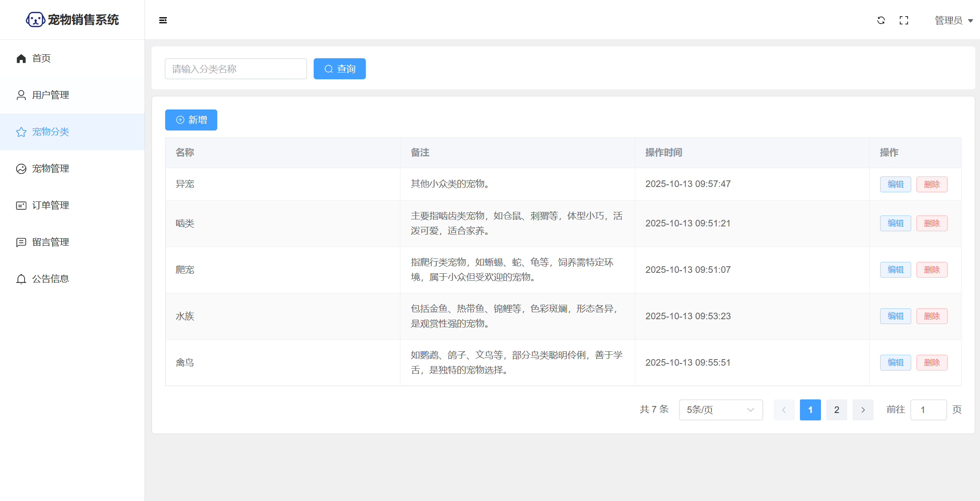Focus the 请输入分类名称 search field
This screenshot has width=980, height=501.
click(236, 69)
